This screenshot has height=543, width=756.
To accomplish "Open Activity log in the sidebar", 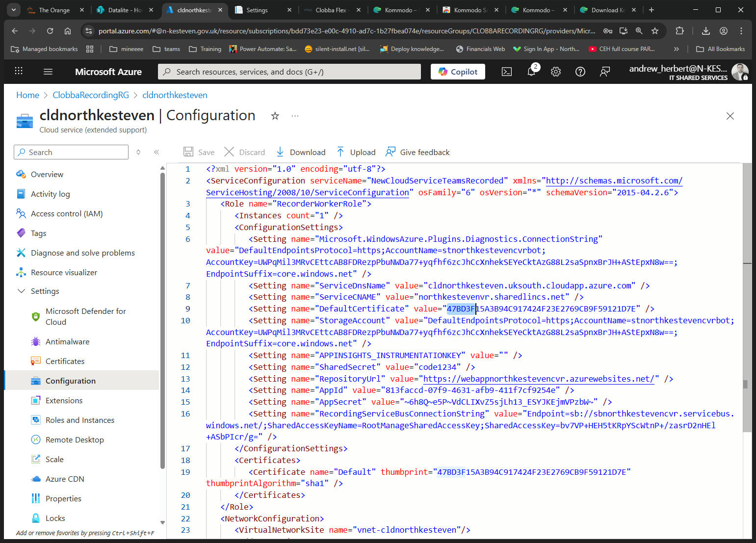I will [50, 194].
